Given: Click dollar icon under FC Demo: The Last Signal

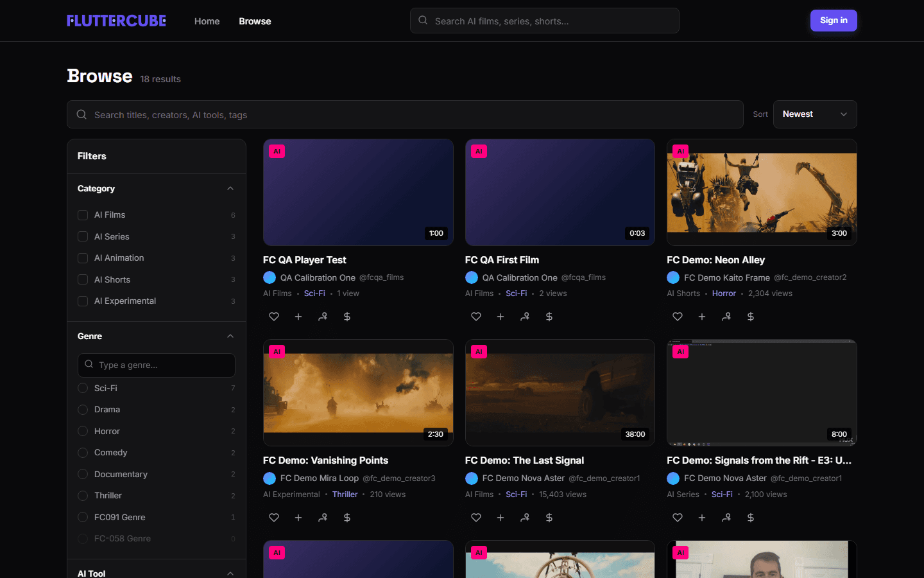Looking at the screenshot, I should pos(549,518).
